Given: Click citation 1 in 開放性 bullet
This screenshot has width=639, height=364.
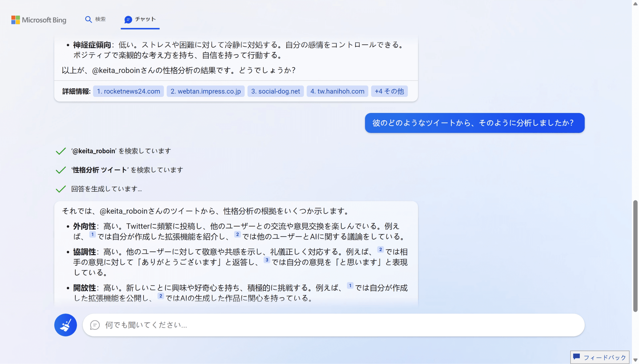Looking at the screenshot, I should click(x=350, y=286).
